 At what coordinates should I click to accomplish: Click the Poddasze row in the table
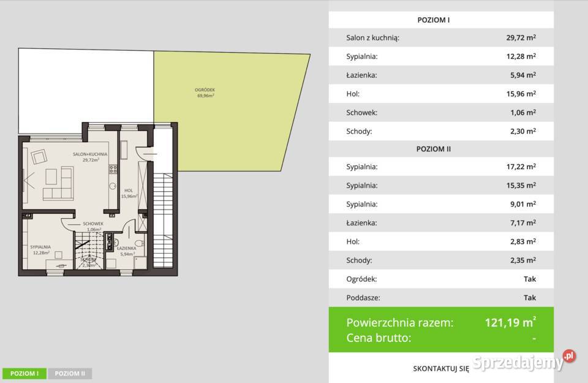click(441, 298)
